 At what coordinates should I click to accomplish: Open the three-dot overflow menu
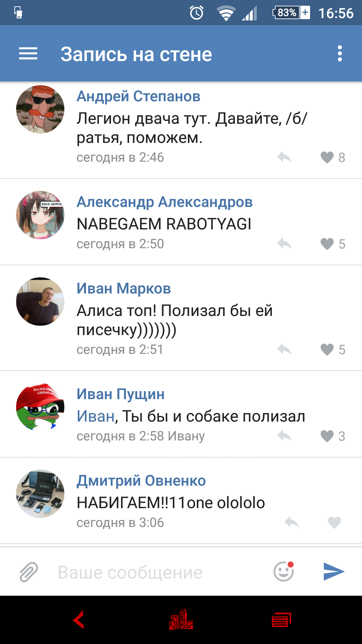point(340,54)
